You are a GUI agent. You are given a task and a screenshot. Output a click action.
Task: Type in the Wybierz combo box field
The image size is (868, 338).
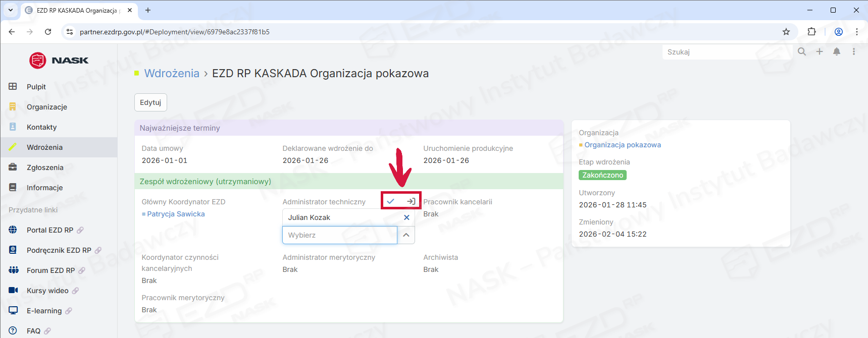[339, 235]
